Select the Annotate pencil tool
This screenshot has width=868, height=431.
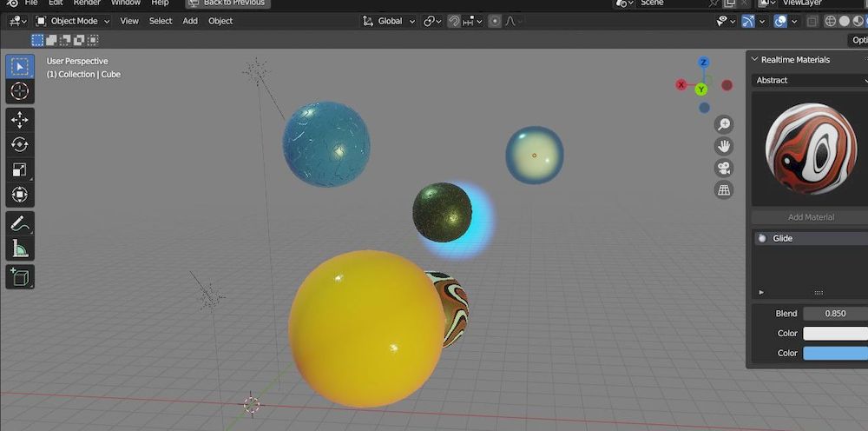[20, 223]
